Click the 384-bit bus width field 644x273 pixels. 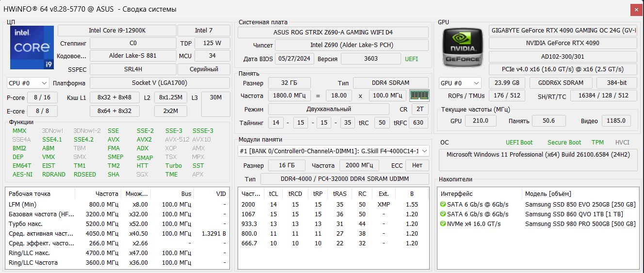tap(617, 83)
